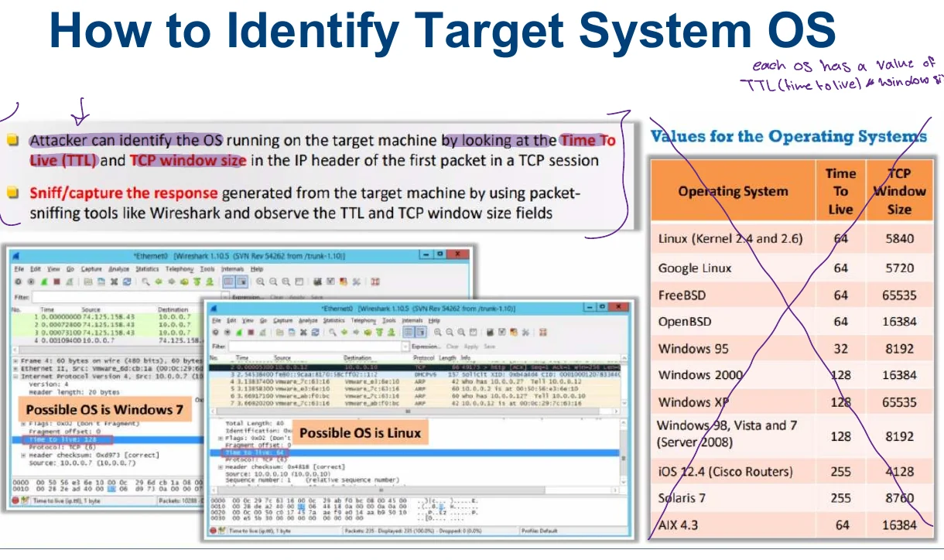Open capture file folder icon in front Wireshark window

click(279, 333)
